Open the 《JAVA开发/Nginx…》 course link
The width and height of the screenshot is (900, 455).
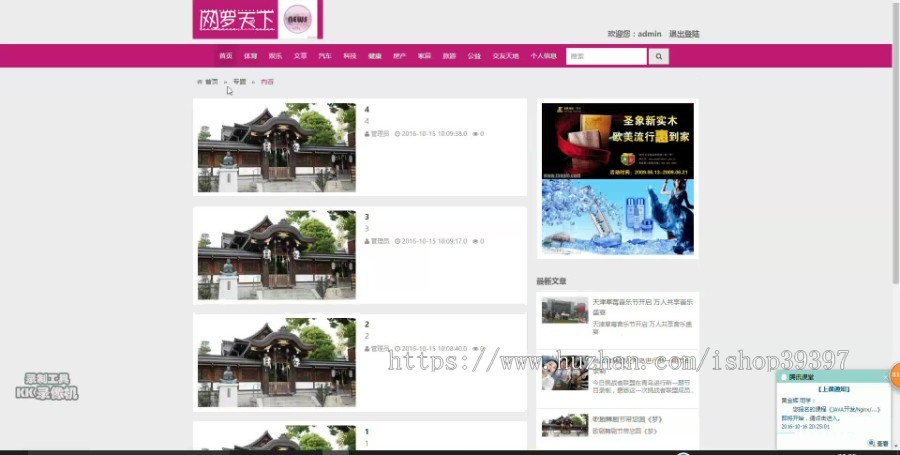855,409
